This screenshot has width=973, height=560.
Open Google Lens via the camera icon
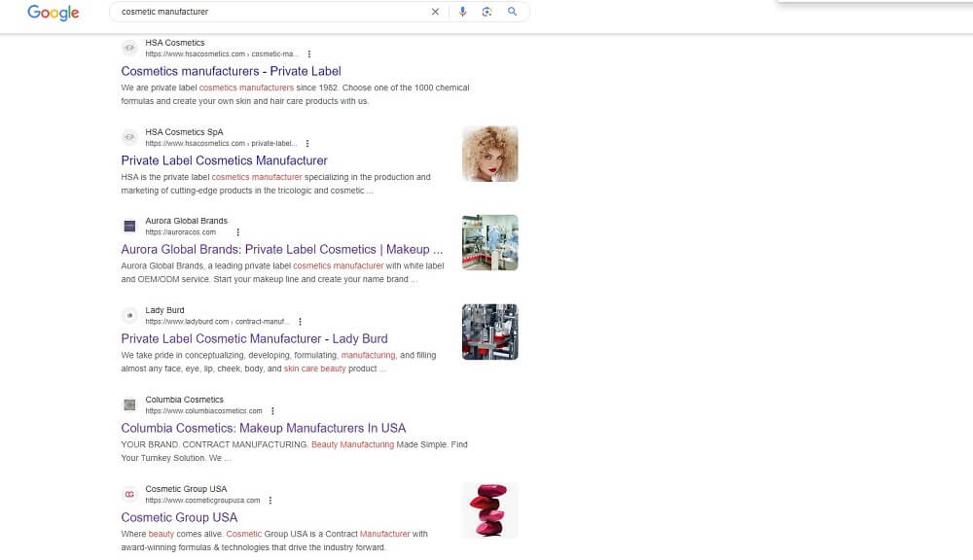coord(487,11)
